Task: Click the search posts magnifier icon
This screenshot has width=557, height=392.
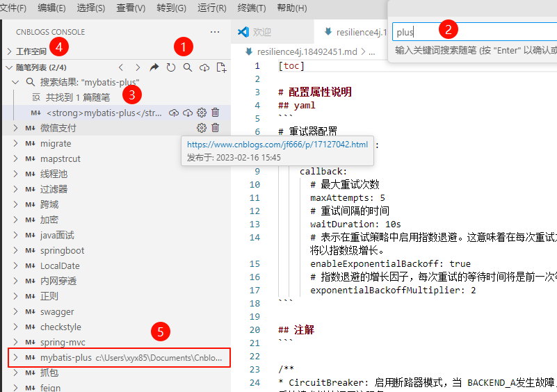Action: 188,67
